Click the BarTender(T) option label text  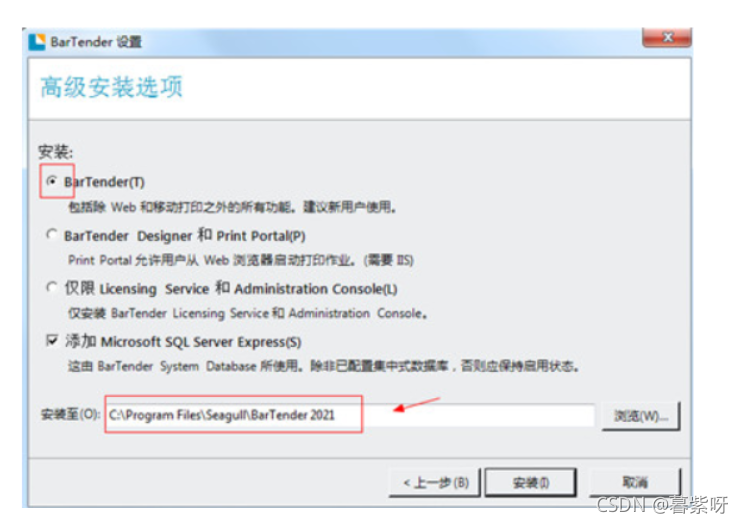[x=104, y=182]
